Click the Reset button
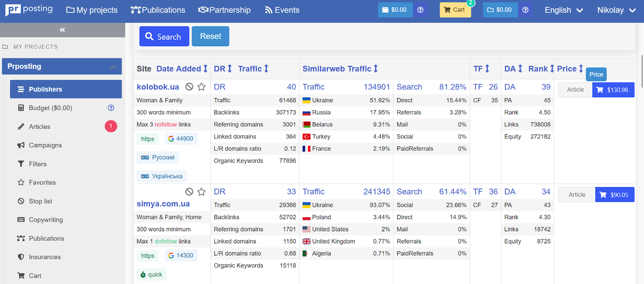Image resolution: width=644 pixels, height=284 pixels. [x=211, y=36]
